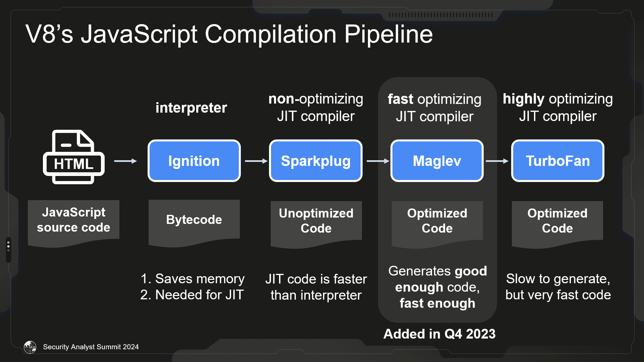Select the blue Sparkplug box
Screen dimensions: 644x362
[x=316, y=161]
